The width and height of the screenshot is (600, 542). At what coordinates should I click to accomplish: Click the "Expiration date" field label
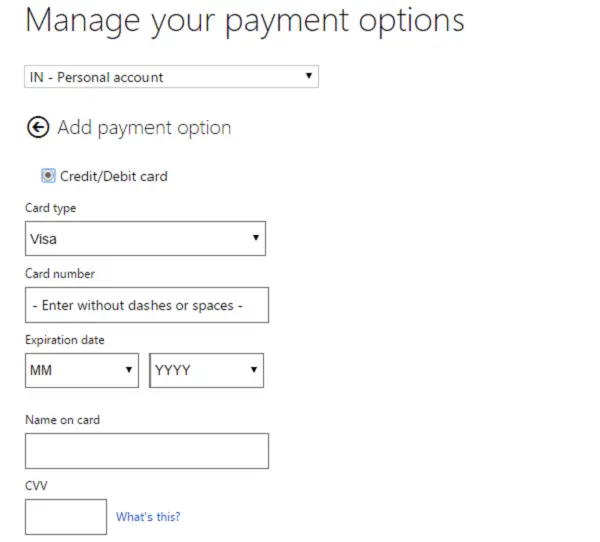[x=64, y=340]
